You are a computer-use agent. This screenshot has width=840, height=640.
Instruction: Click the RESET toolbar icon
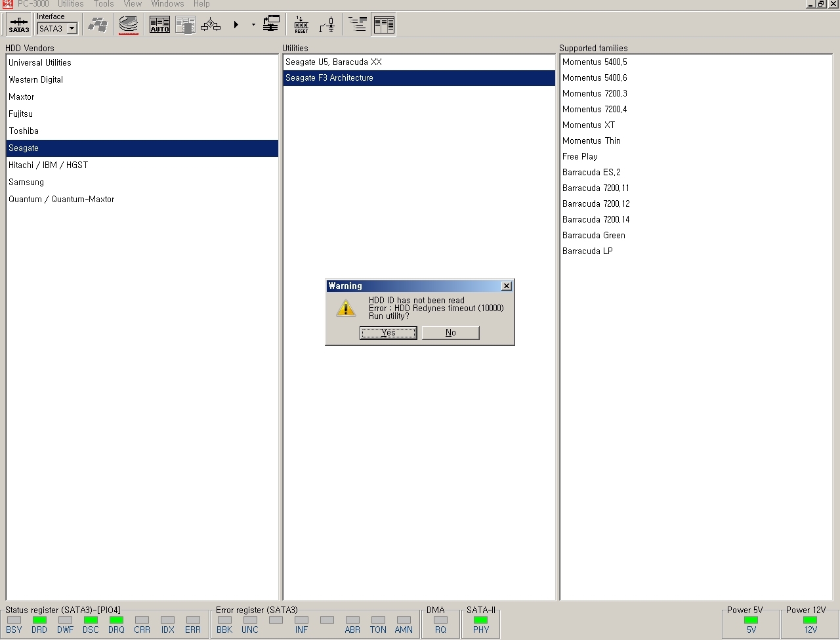tap(301, 25)
